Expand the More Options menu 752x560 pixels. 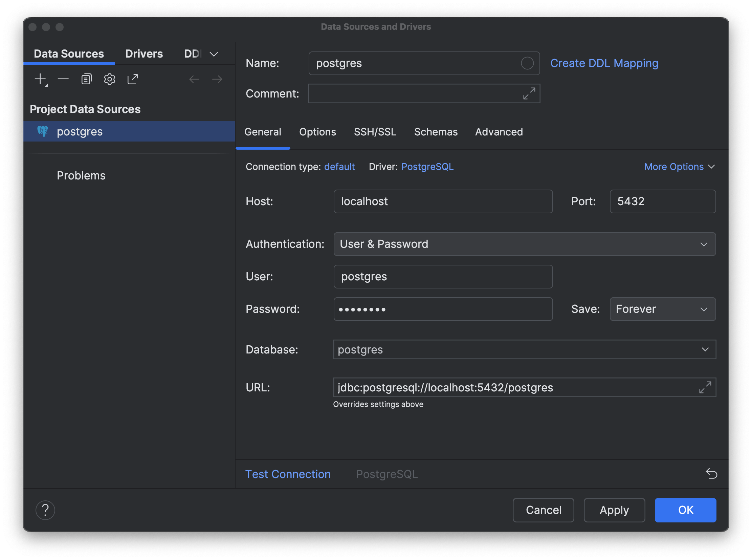coord(679,167)
